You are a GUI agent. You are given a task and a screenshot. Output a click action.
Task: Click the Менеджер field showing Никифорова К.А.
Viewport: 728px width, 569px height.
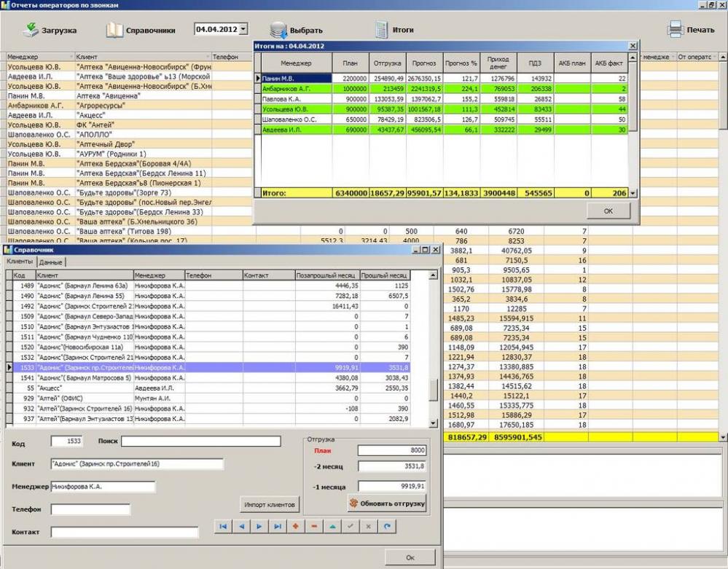[103, 487]
